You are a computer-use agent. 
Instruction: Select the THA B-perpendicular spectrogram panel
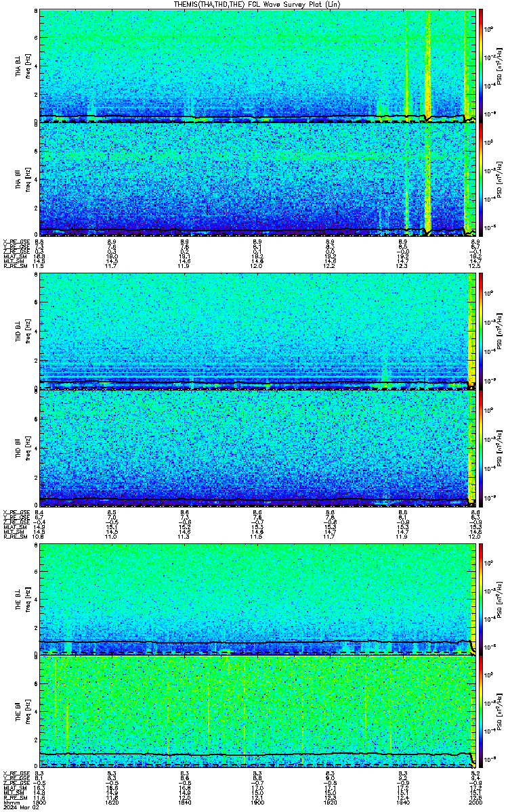[257, 66]
